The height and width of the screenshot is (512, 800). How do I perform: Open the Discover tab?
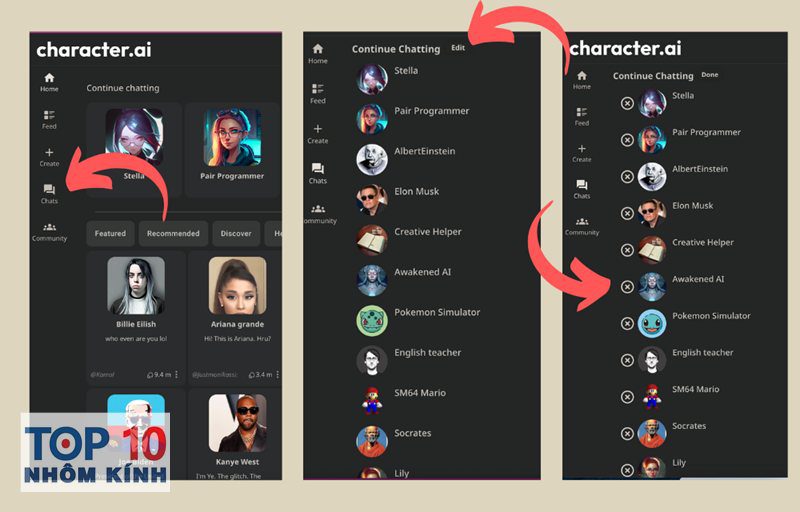click(x=236, y=233)
